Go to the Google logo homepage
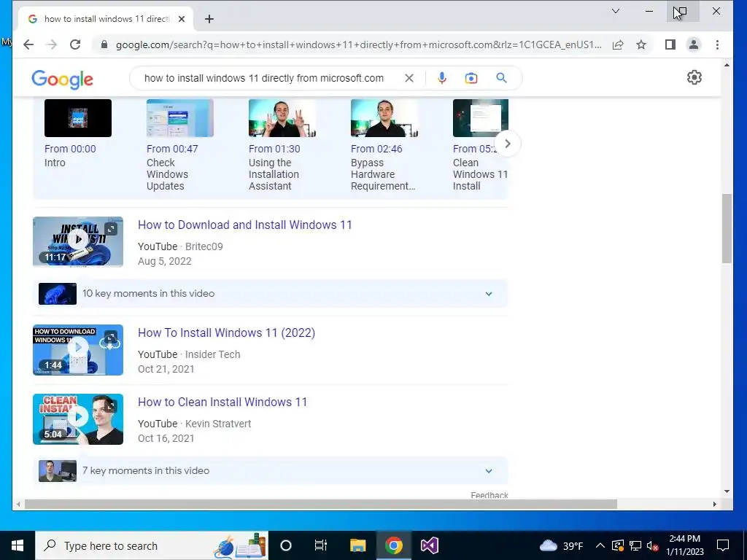The image size is (747, 560). [x=63, y=79]
